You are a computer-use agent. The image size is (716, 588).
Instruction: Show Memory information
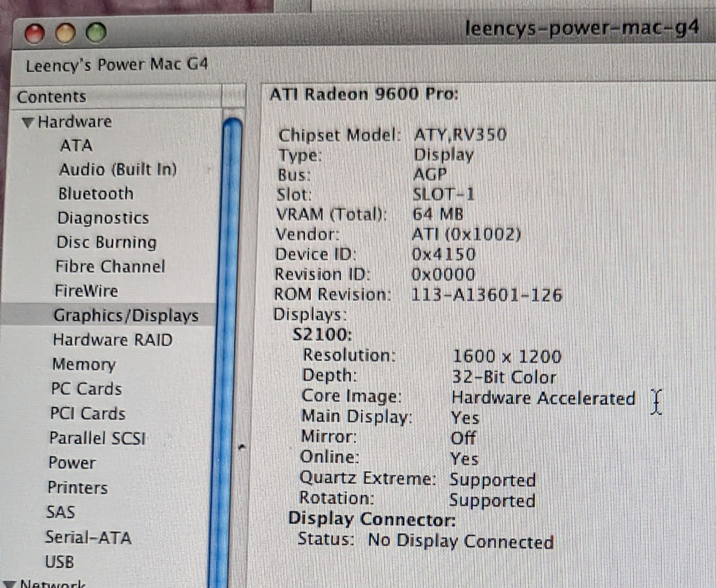click(x=84, y=365)
